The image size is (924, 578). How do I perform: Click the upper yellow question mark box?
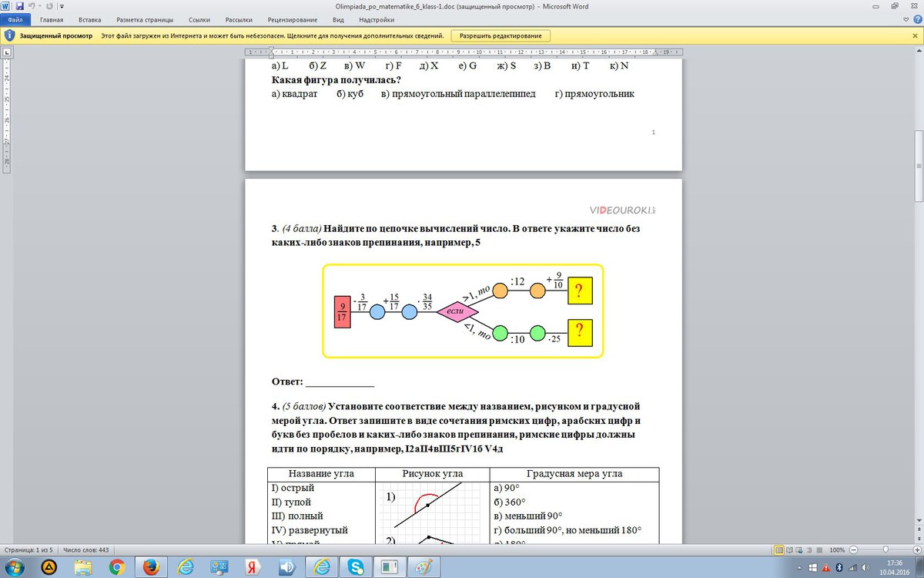point(581,291)
